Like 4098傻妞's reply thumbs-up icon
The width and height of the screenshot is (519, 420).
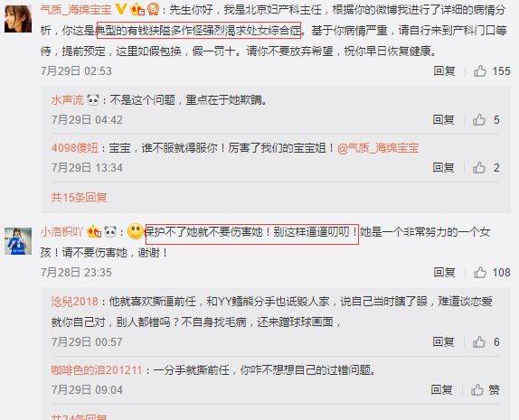click(x=479, y=167)
